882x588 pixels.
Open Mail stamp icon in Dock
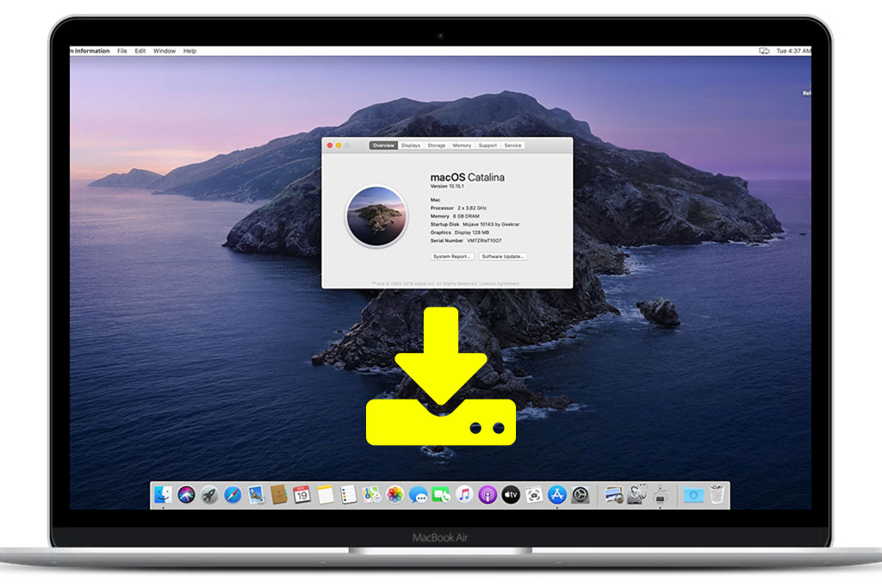256,495
